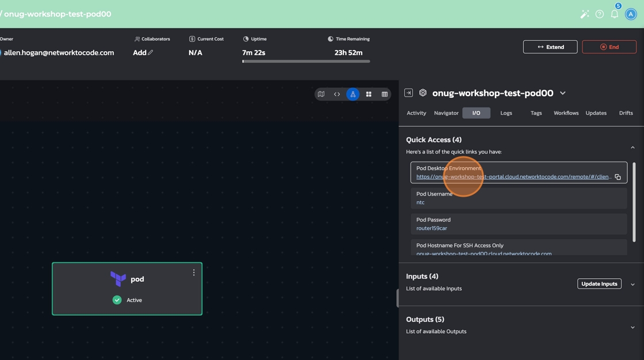This screenshot has height=360, width=644.
Task: Select the I/O tab
Action: pos(477,113)
